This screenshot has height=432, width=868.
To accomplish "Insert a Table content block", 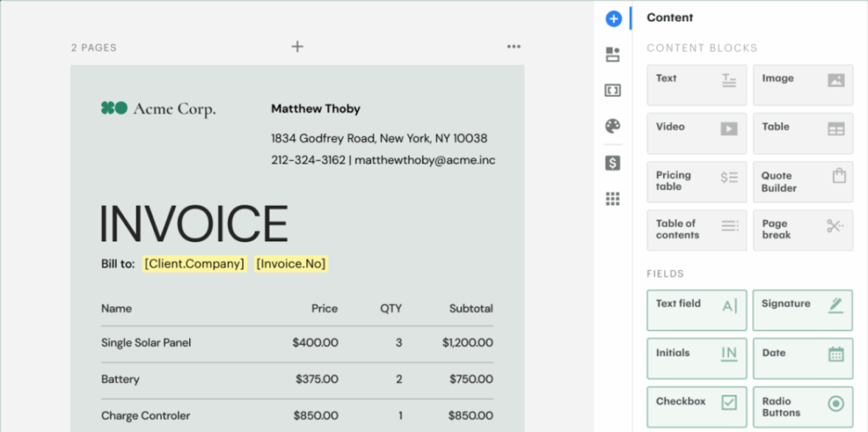I will coord(802,133).
